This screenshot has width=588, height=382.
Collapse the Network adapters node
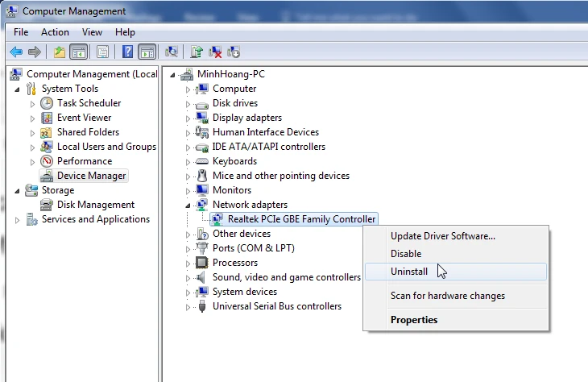click(x=188, y=205)
